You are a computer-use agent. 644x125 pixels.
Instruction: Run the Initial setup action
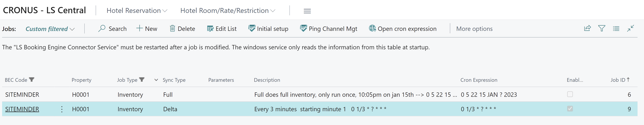(268, 28)
